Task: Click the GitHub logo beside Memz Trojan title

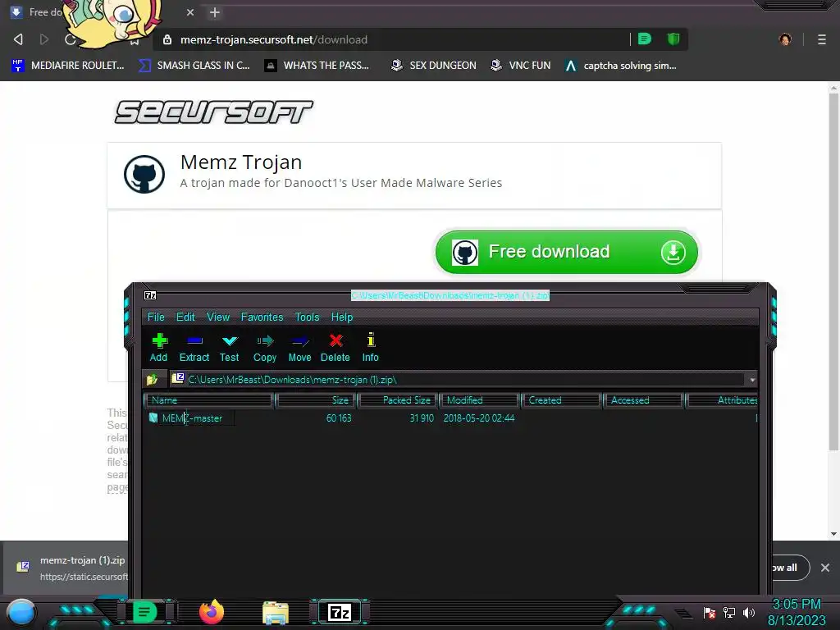Action: (144, 174)
